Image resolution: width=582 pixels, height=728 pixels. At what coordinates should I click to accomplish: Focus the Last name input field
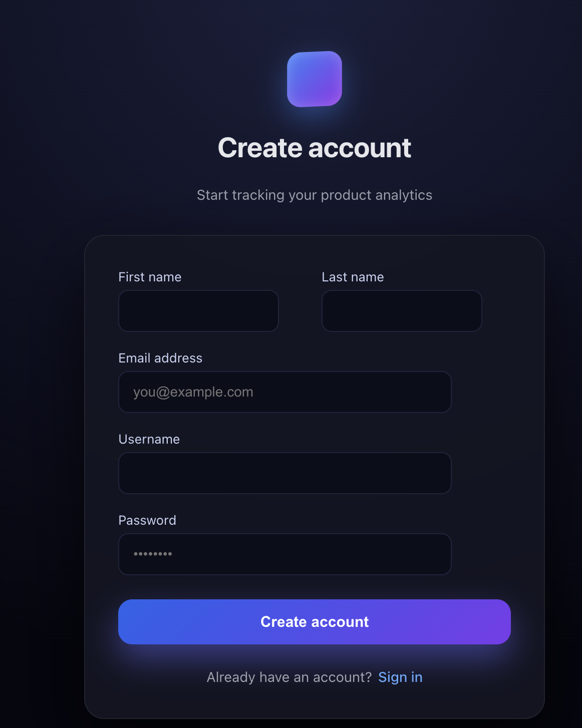point(402,311)
